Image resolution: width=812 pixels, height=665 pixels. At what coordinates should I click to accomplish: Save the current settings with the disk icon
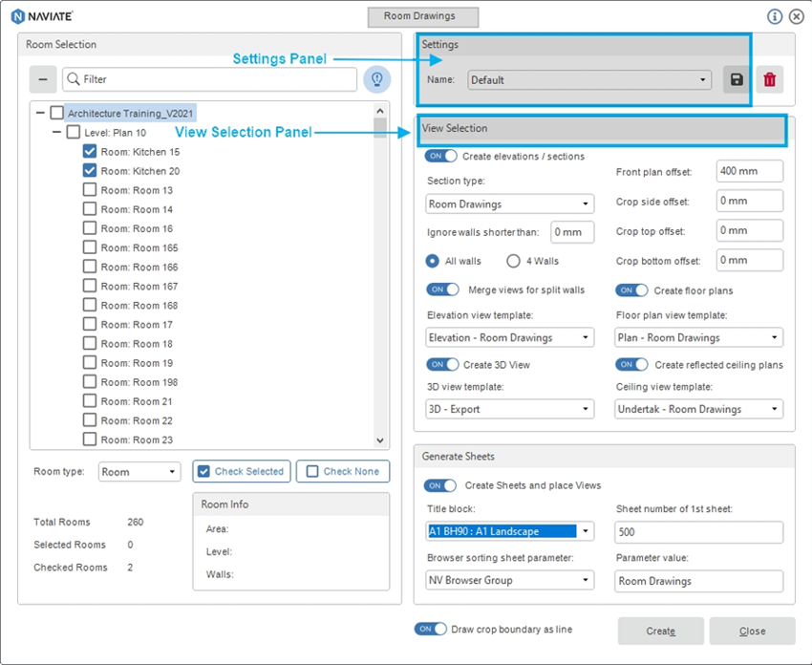point(737,79)
